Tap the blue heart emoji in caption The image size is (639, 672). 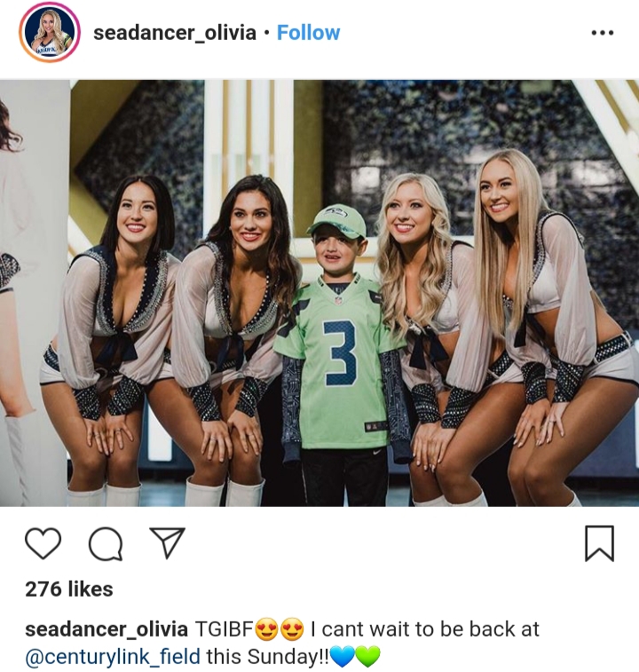pos(342,657)
